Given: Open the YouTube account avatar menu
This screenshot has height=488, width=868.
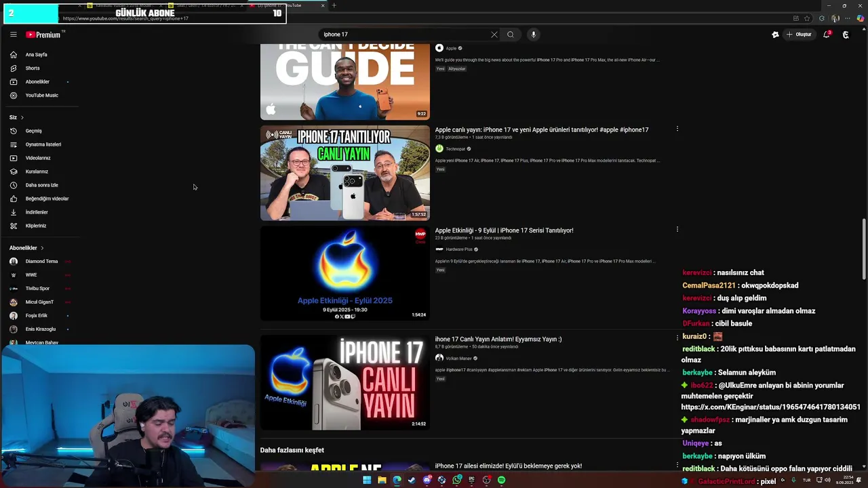Looking at the screenshot, I should point(846,35).
